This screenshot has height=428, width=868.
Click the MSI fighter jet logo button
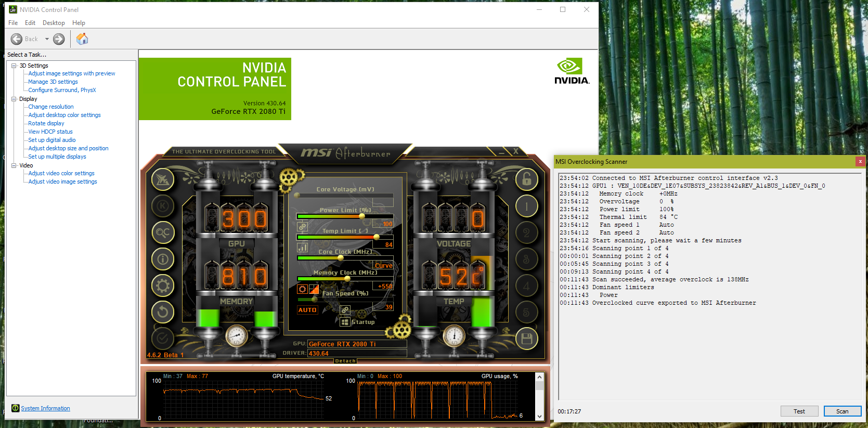[163, 180]
